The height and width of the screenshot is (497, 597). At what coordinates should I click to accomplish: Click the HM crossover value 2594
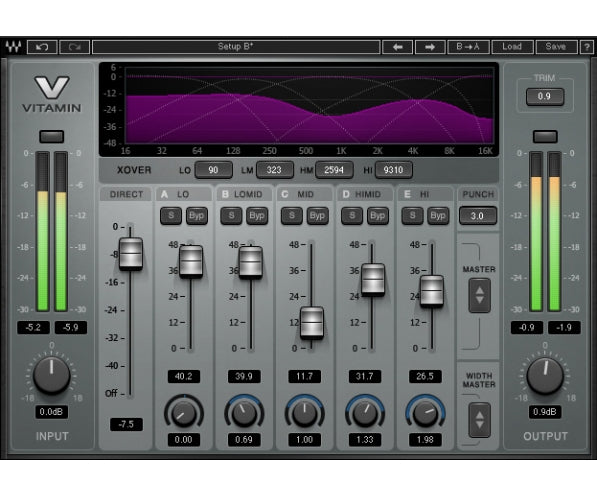pyautogui.click(x=334, y=170)
